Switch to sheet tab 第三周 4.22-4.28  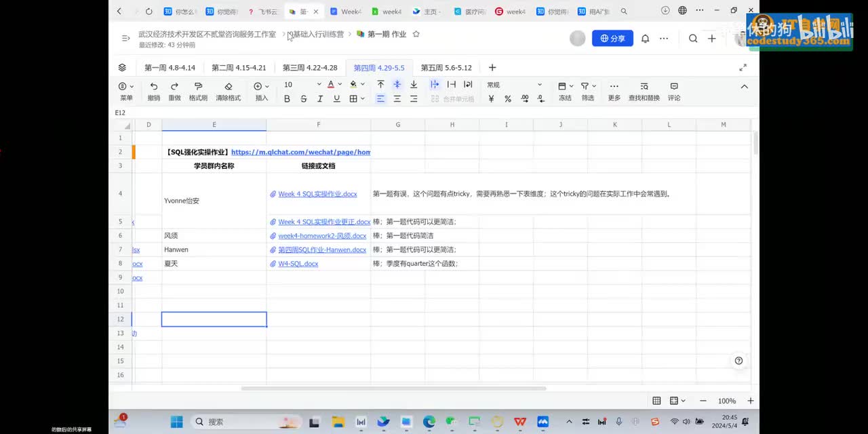click(310, 68)
